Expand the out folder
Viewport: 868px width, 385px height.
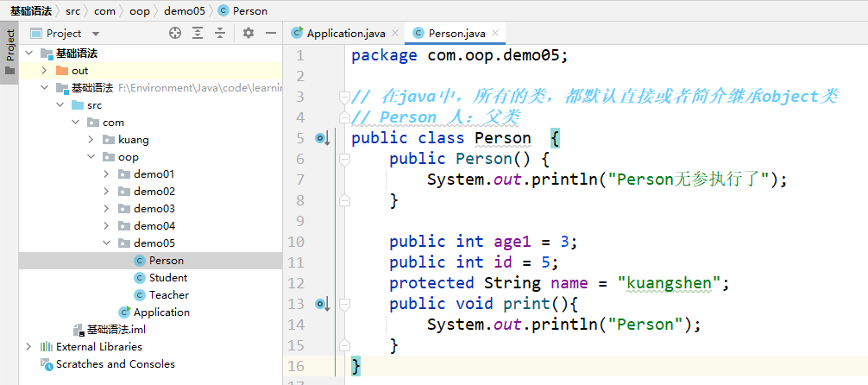coord(44,71)
